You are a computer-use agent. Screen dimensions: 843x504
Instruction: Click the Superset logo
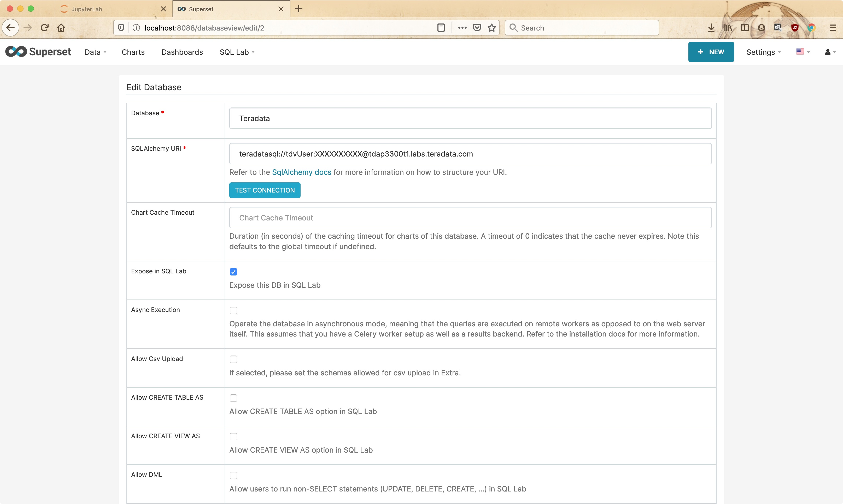click(38, 52)
